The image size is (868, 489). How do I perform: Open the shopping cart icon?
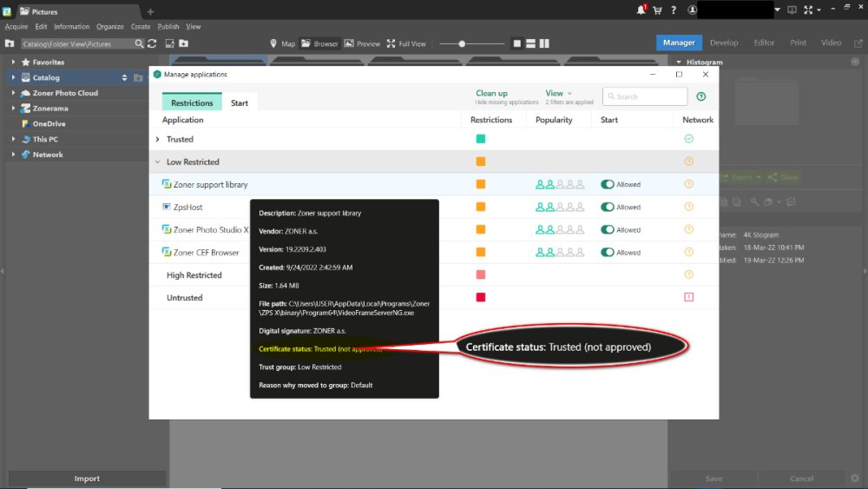pos(657,10)
